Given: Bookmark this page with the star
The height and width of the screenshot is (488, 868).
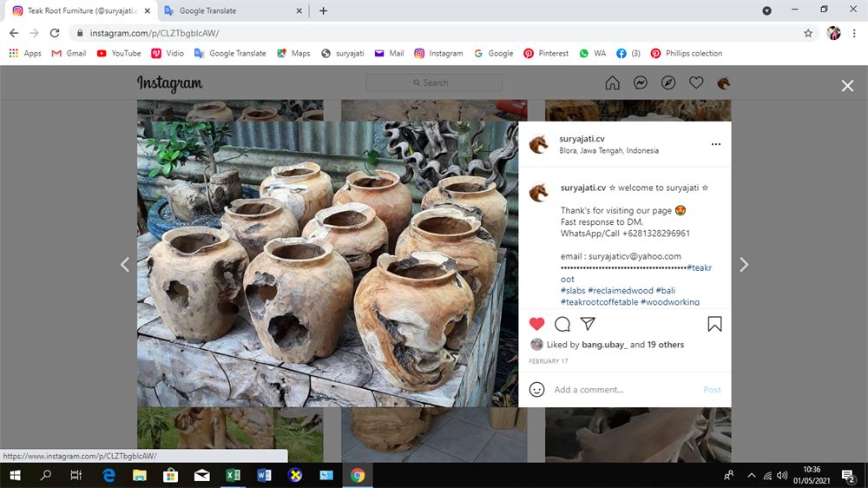Looking at the screenshot, I should coord(808,33).
